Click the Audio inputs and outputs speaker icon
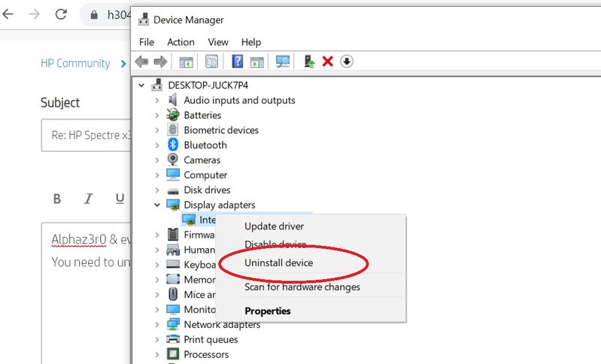This screenshot has height=364, width=601. (x=173, y=100)
